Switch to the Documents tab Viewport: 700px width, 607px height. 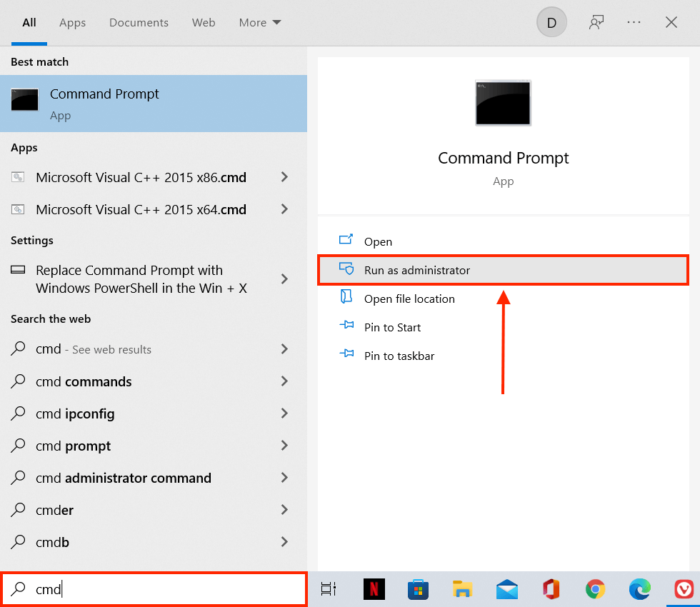point(139,22)
